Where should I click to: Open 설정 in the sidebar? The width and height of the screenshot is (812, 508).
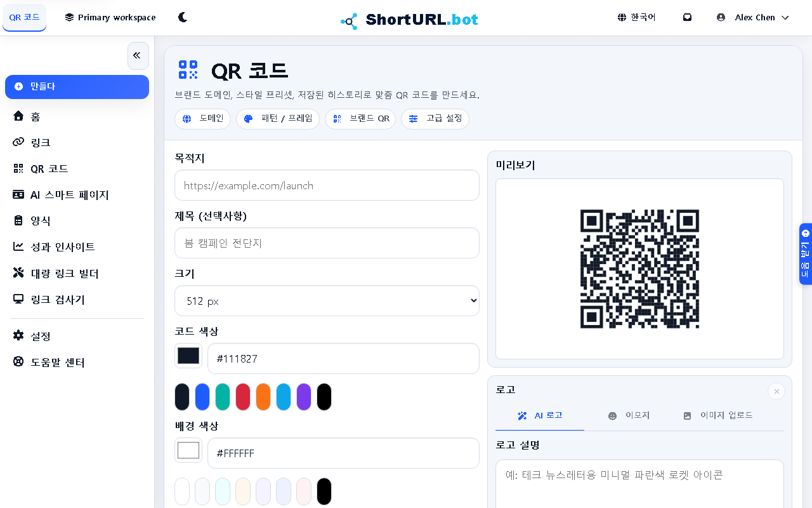pyautogui.click(x=77, y=336)
